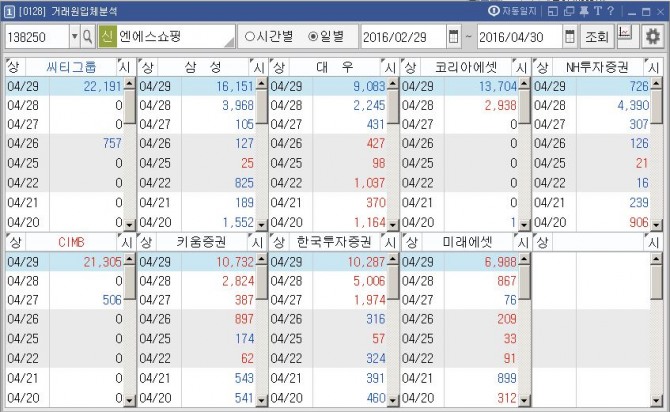Click the green 신 badge icon
Screen dimensions: 670x412
tap(107, 37)
